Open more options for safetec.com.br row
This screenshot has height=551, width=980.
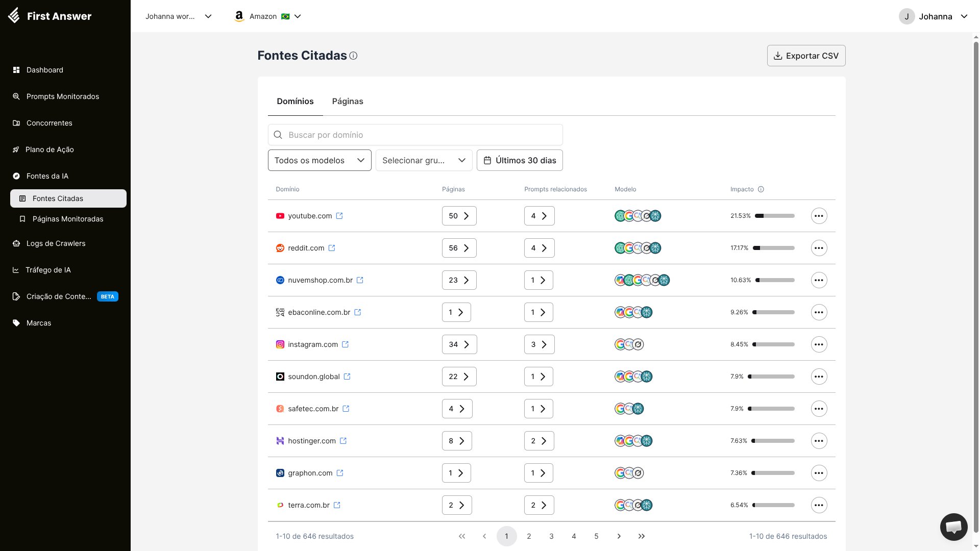[819, 409]
